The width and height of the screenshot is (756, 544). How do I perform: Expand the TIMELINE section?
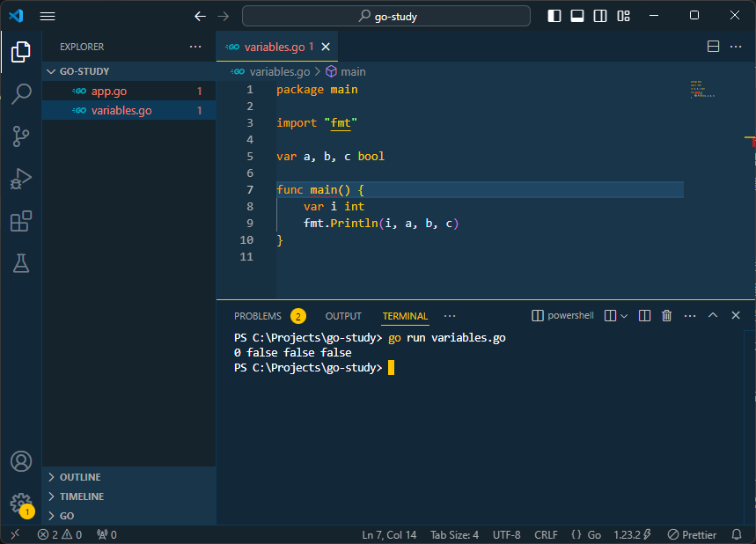tap(81, 496)
